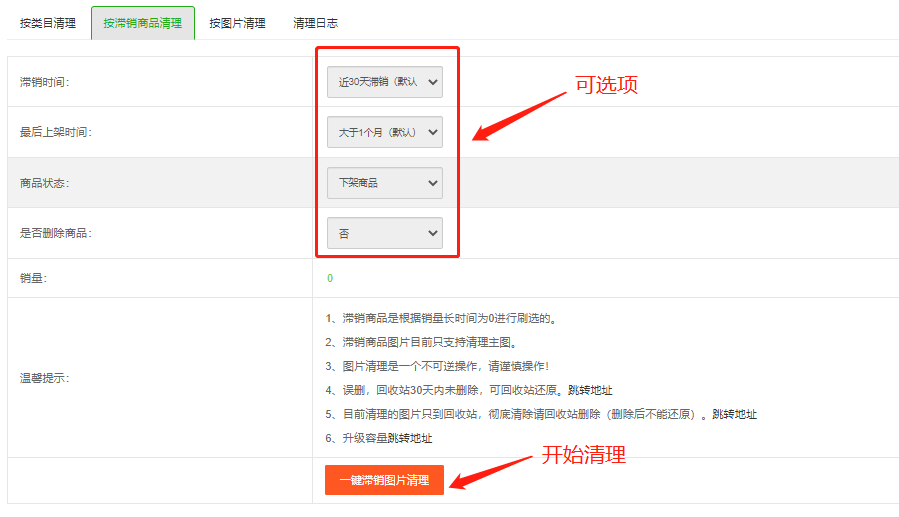Click the green 销量 value 0
Viewport: 899px width, 517px height.
click(x=330, y=278)
